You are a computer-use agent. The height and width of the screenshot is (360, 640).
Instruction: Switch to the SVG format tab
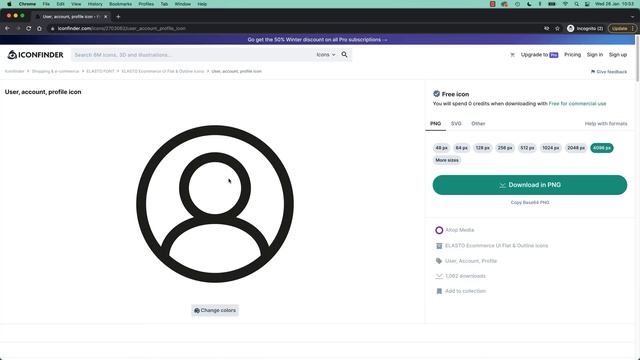tap(456, 124)
